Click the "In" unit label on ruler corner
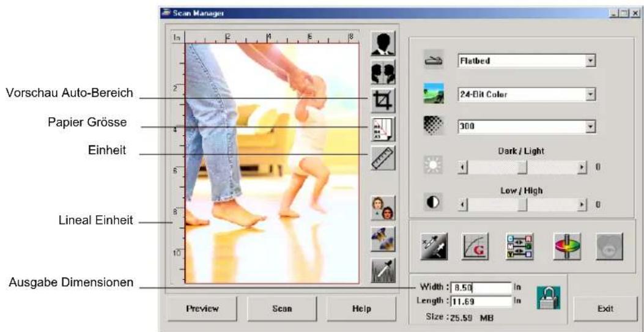Viewport: 644px width, 332px height. point(177,38)
